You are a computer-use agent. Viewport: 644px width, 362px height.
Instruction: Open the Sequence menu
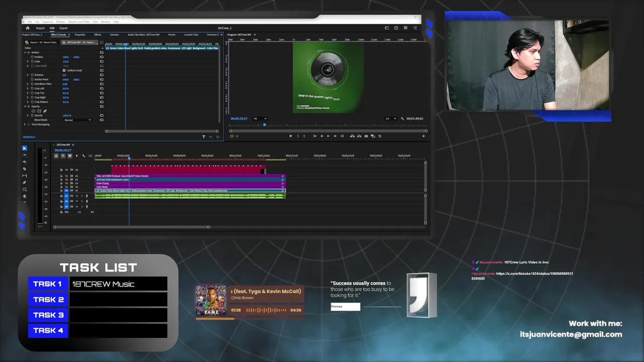pos(47,22)
